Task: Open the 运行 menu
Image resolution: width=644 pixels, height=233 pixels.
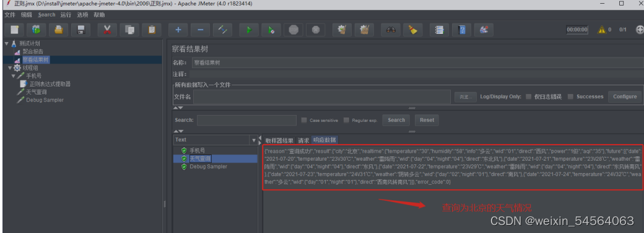Action: (x=66, y=15)
